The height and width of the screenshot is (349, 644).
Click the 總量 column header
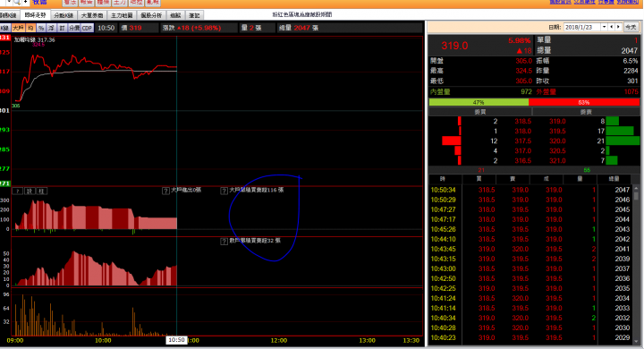(614, 179)
